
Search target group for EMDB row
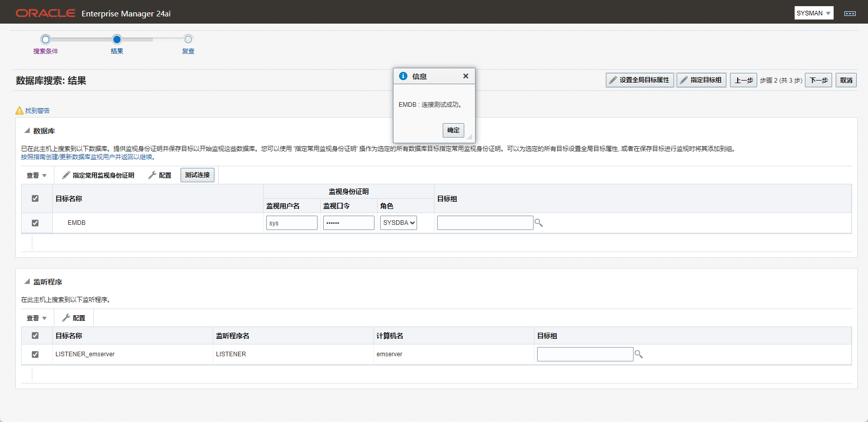539,223
